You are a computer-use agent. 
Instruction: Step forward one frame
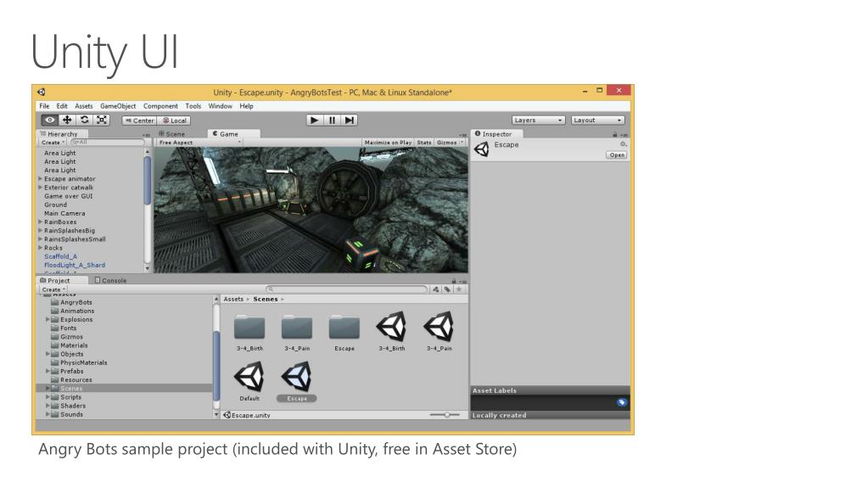pyautogui.click(x=350, y=121)
